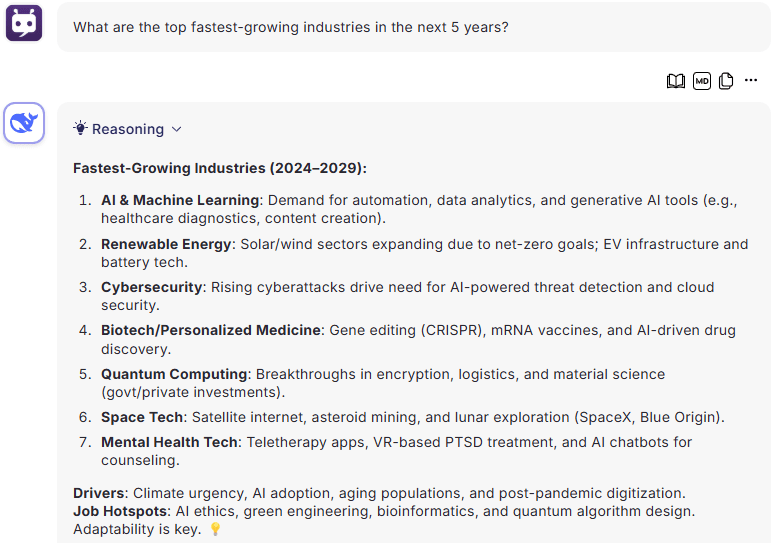Click the lightbulb icon beside Reasoning
Screen dimensions: 779x543
[80, 128]
